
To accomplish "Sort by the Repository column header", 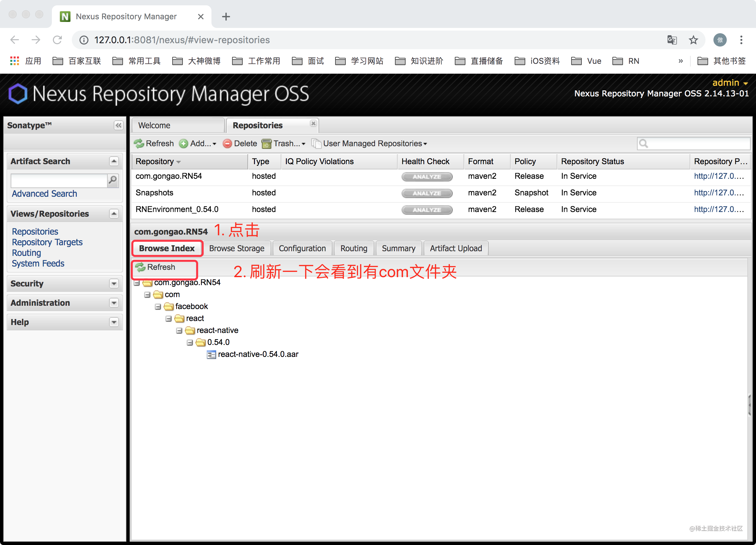I will pyautogui.click(x=189, y=162).
